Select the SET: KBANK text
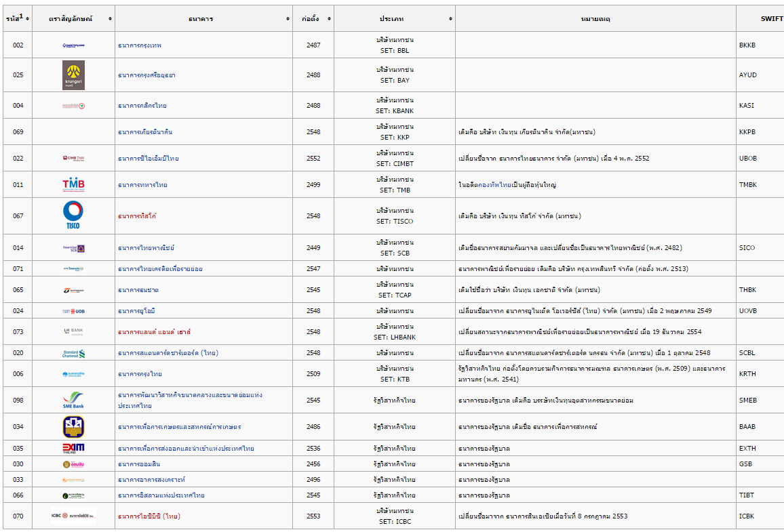Image resolution: width=784 pixels, height=532 pixels. click(395, 111)
